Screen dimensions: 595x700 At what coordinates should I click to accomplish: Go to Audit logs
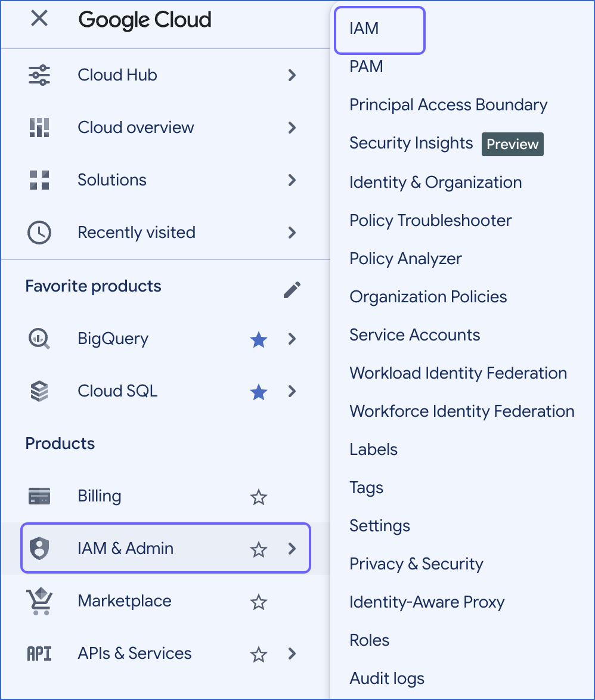pos(386,679)
